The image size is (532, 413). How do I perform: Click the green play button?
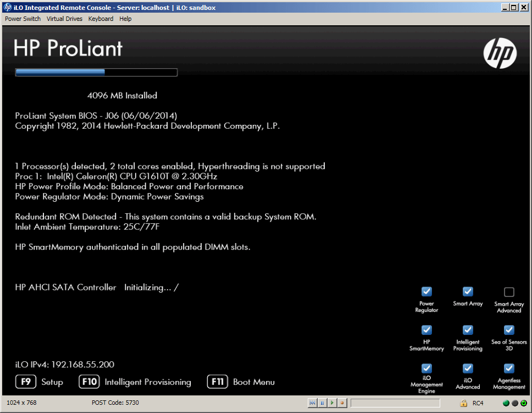tap(332, 403)
